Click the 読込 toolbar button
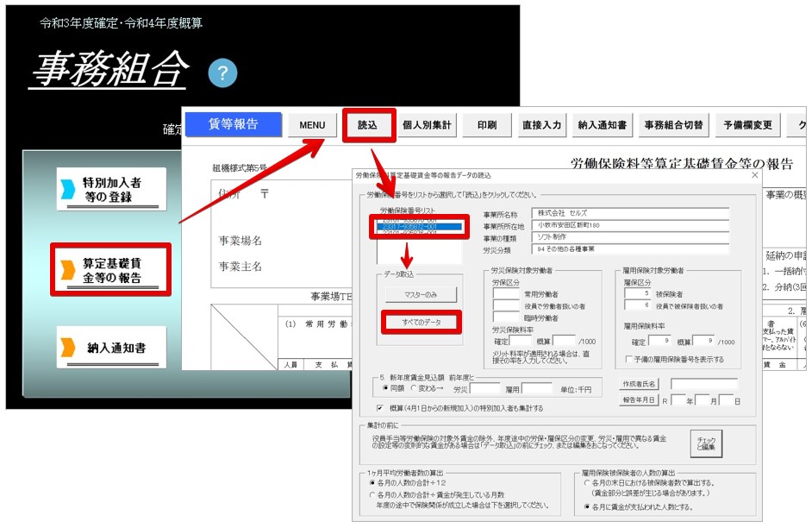812x528 pixels. [368, 125]
